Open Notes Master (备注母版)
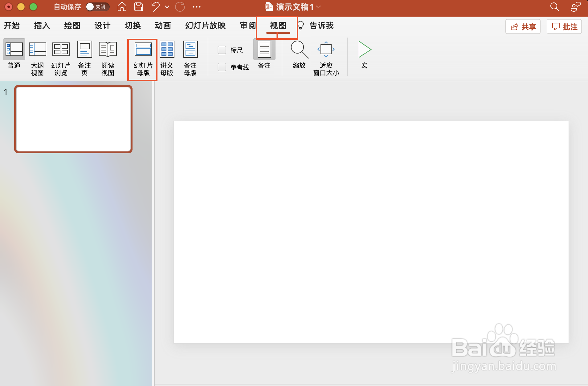The image size is (588, 386). click(190, 58)
